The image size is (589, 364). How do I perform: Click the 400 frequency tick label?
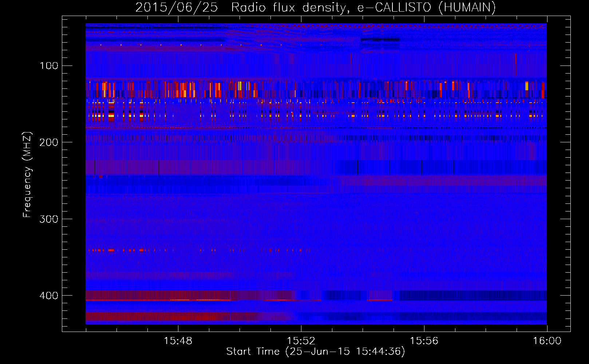tap(49, 295)
